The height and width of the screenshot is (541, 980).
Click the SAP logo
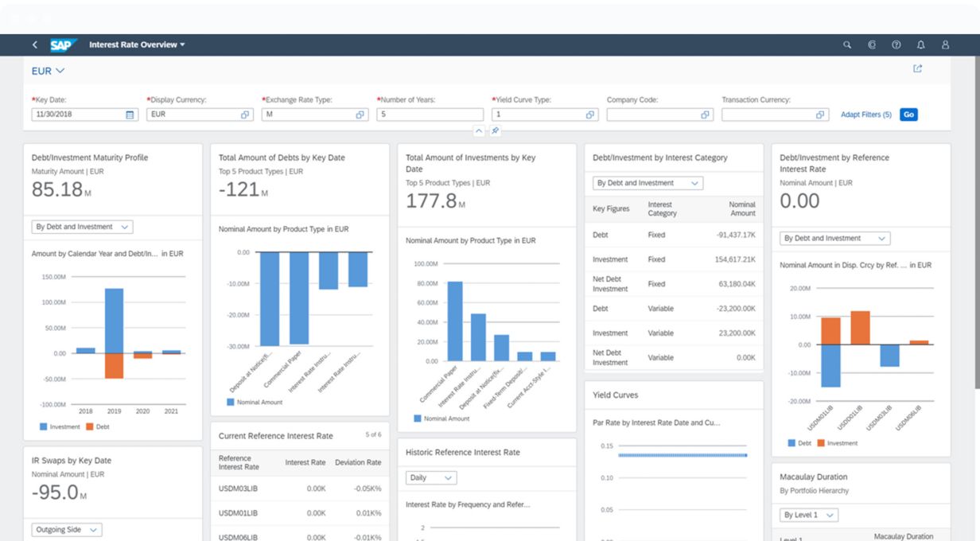(x=61, y=45)
